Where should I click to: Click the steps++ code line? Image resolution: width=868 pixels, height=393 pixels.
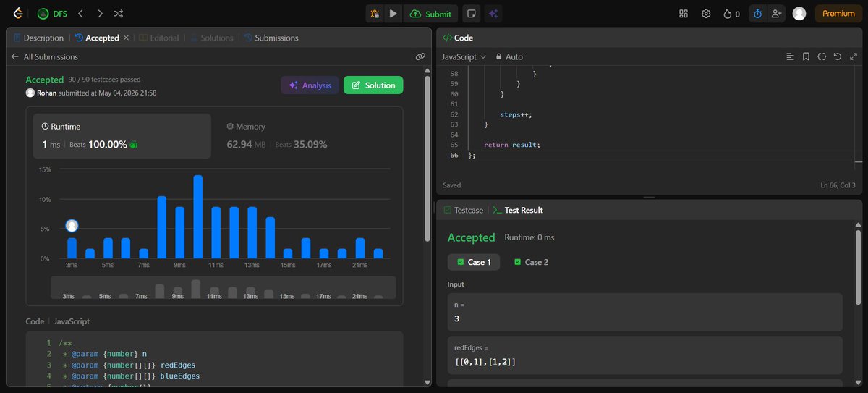(x=516, y=114)
